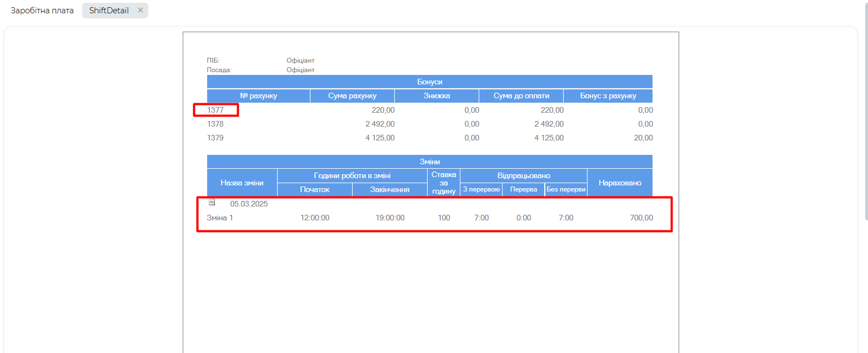868x353 pixels.
Task: Click the Бонус з рахунку column header
Action: 608,96
